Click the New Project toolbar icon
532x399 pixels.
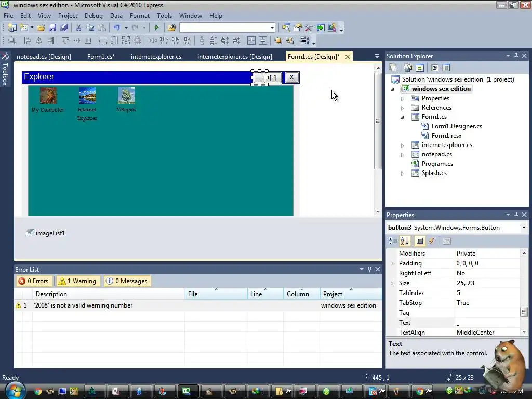pos(12,28)
